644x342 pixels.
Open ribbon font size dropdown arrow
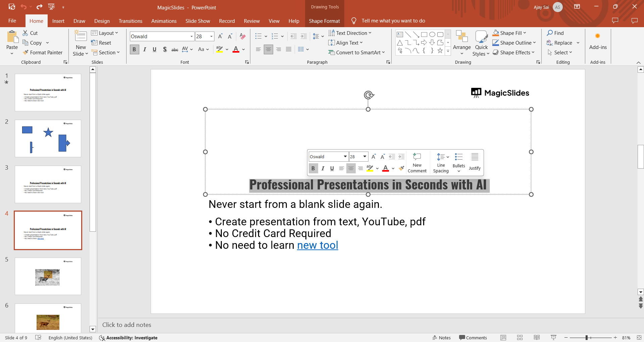211,36
